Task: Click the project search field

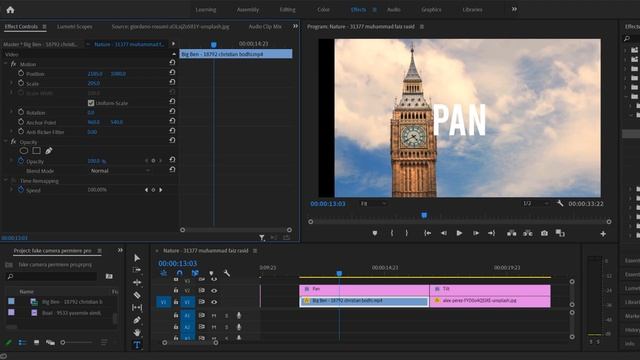Action: pos(52,276)
